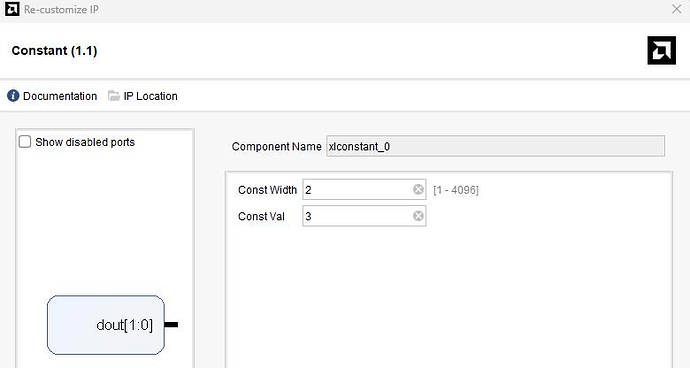Click the AMD logo in header
Image resolution: width=690 pixels, height=368 pixels.
coord(661,51)
